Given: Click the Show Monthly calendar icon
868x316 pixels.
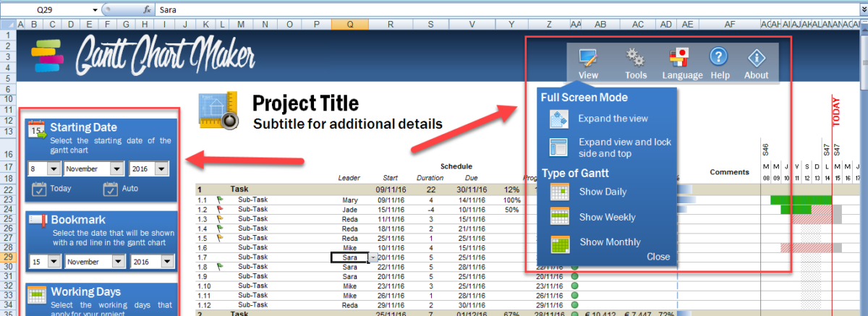Looking at the screenshot, I should [560, 242].
